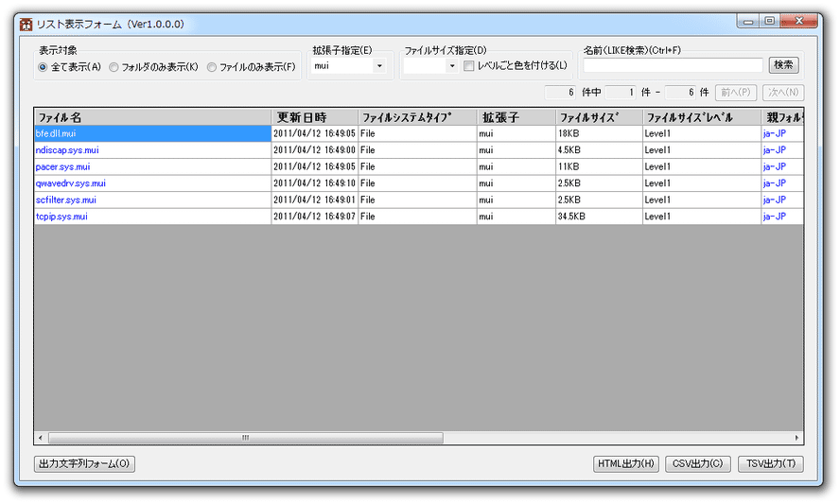Viewport: 840px width, 504px height.
Task: Click the 出力文字列フォーム(O) button
Action: tap(84, 463)
